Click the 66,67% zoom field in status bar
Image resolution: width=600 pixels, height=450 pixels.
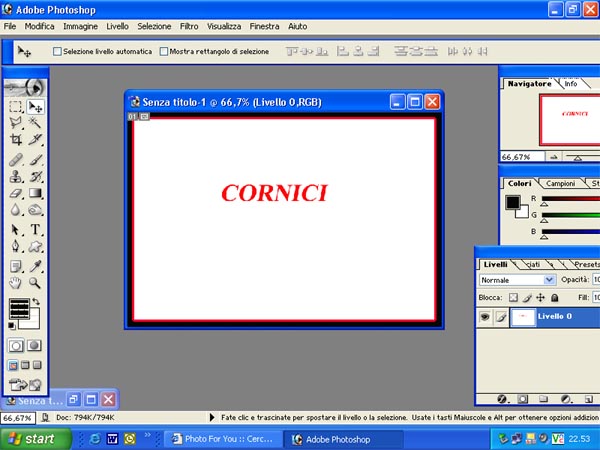point(18,418)
